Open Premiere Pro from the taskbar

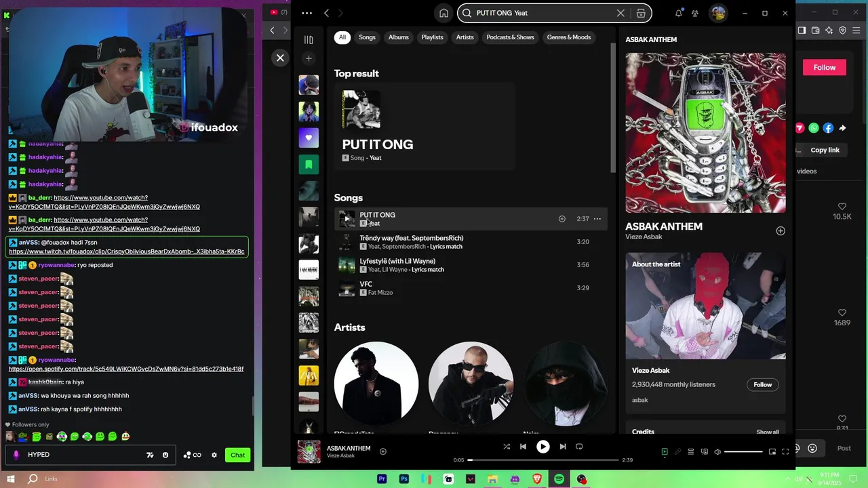[382, 479]
